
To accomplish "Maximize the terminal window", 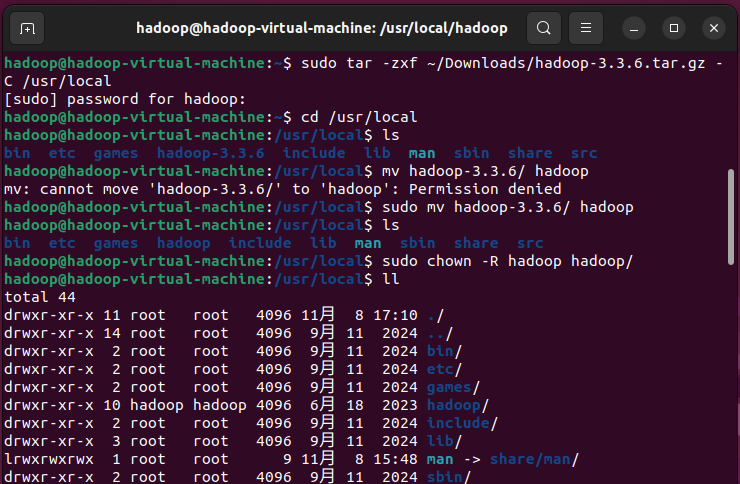I will [674, 29].
